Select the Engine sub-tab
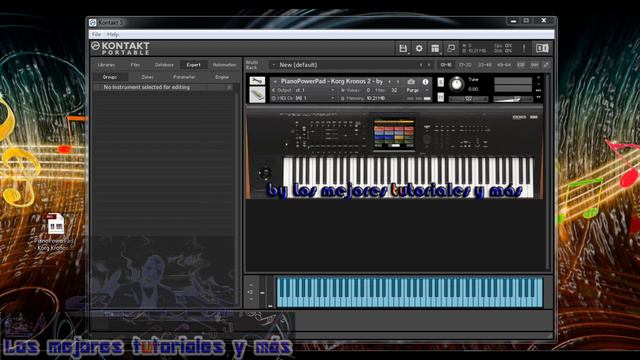Screen dimensions: 640x360 click(222, 77)
